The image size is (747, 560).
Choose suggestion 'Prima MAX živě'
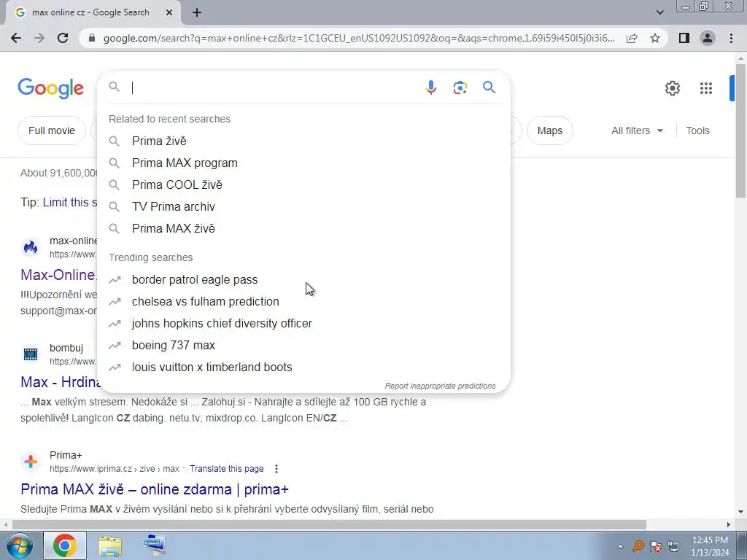(x=303, y=228)
